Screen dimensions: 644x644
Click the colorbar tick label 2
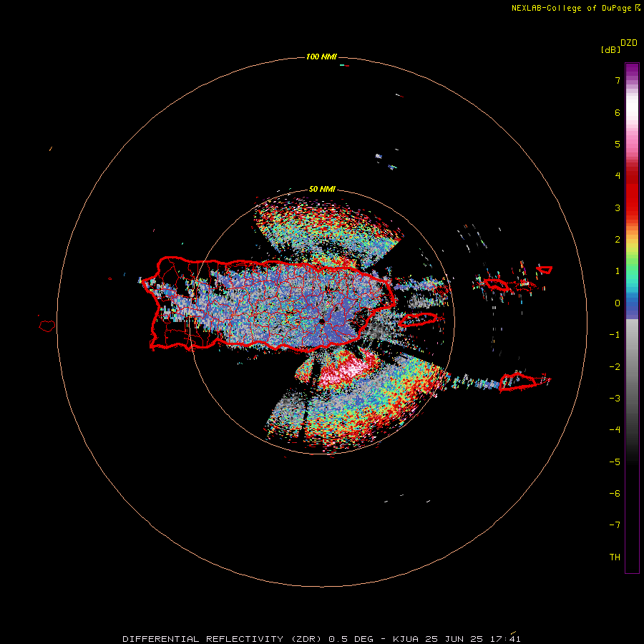tap(618, 240)
